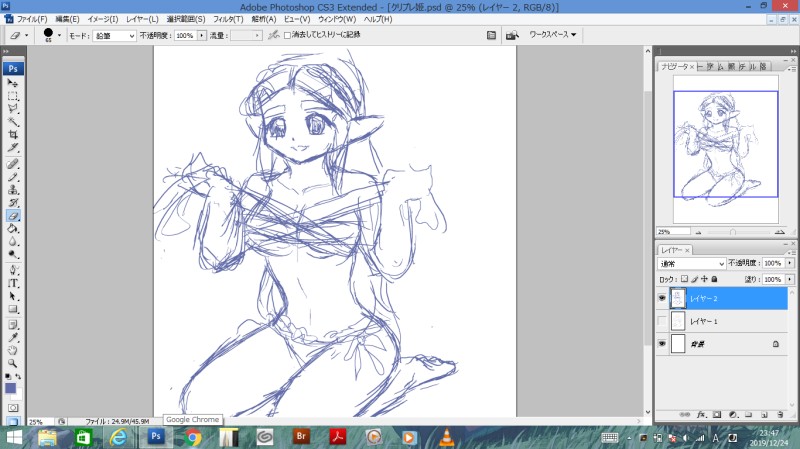Click the background color swatch
The image size is (800, 449).
click(18, 395)
